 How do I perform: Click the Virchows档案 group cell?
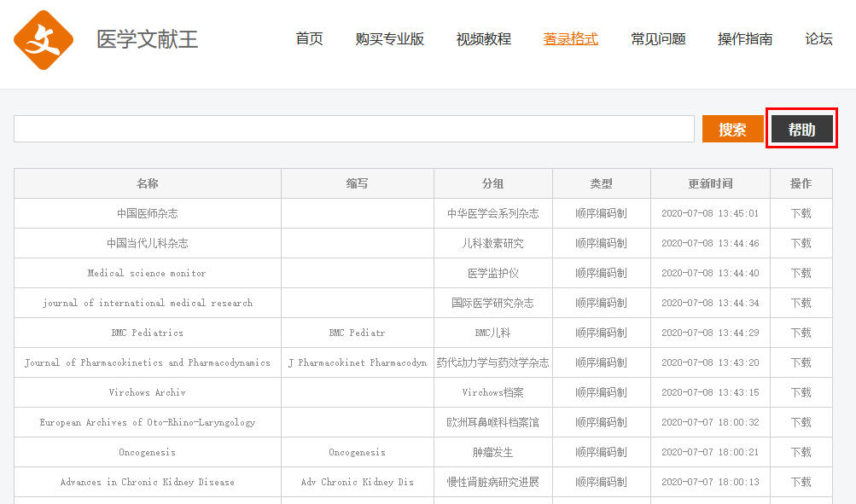pos(493,392)
